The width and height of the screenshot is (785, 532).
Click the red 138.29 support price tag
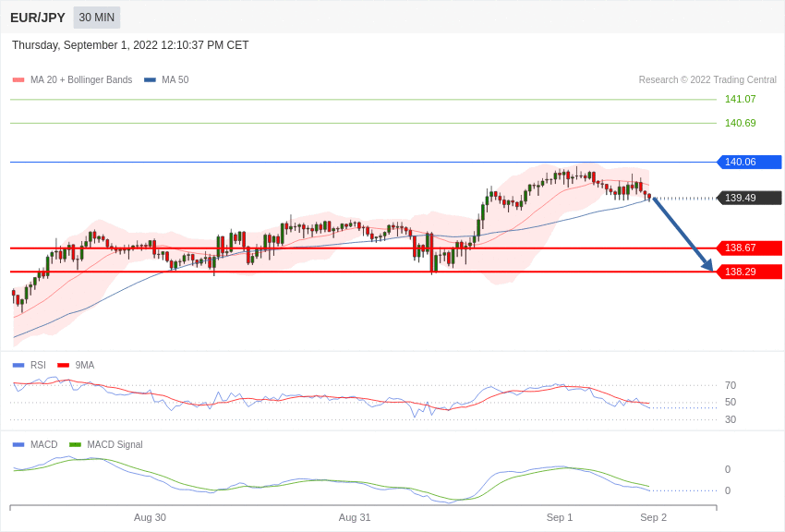coord(750,272)
